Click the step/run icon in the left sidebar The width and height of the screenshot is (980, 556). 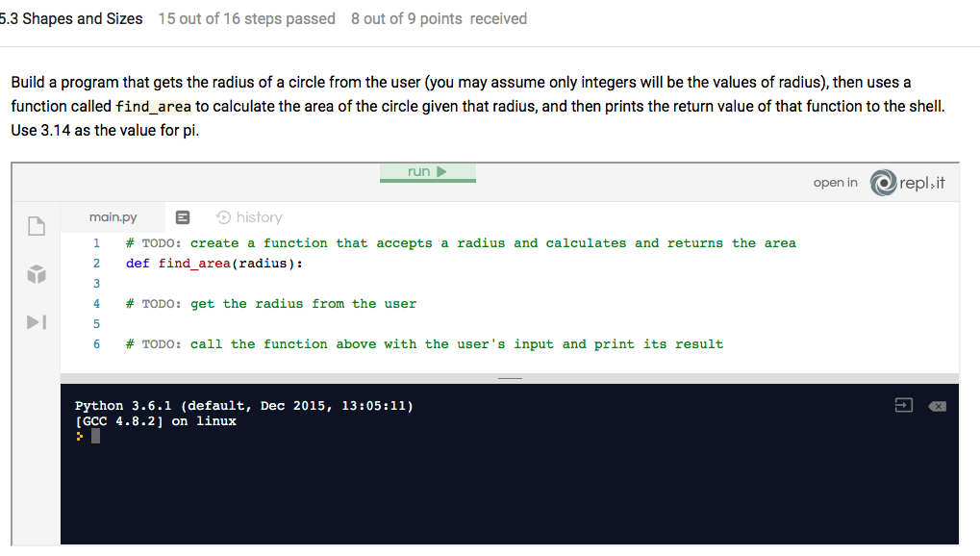pos(36,322)
